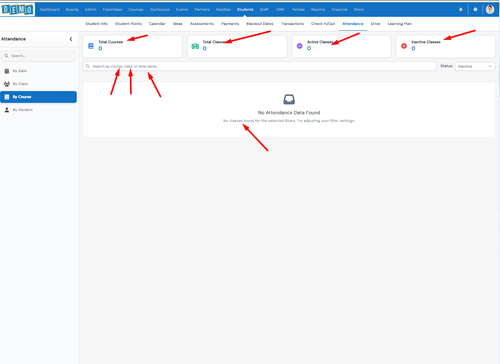Switch to the Attendance tab
This screenshot has height=364, width=500.
(x=353, y=24)
